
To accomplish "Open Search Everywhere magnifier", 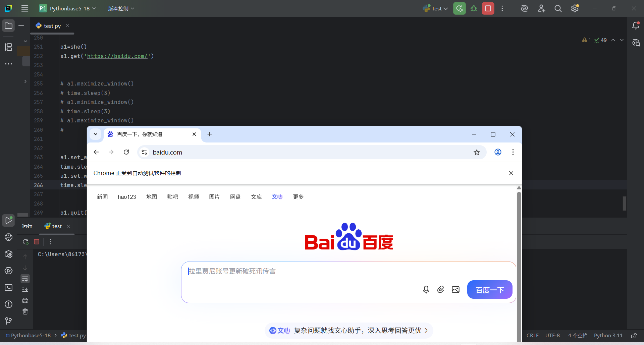I will tap(558, 8).
